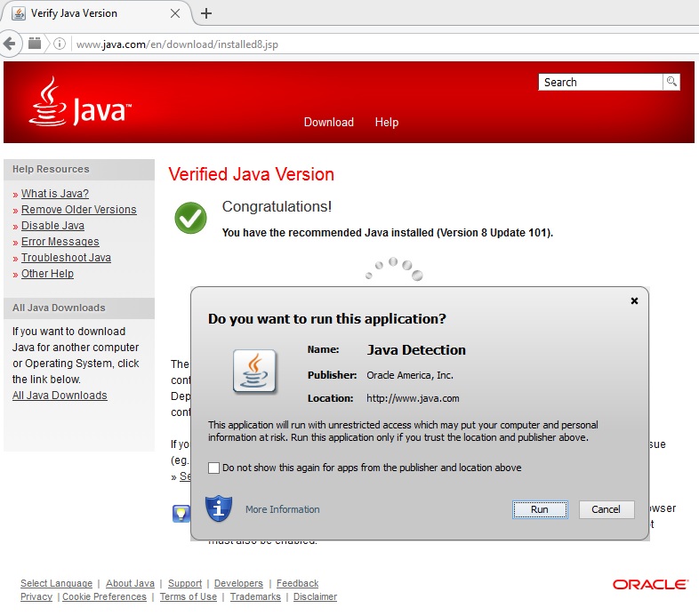
Task: Click the blue information shield icon
Action: click(219, 508)
